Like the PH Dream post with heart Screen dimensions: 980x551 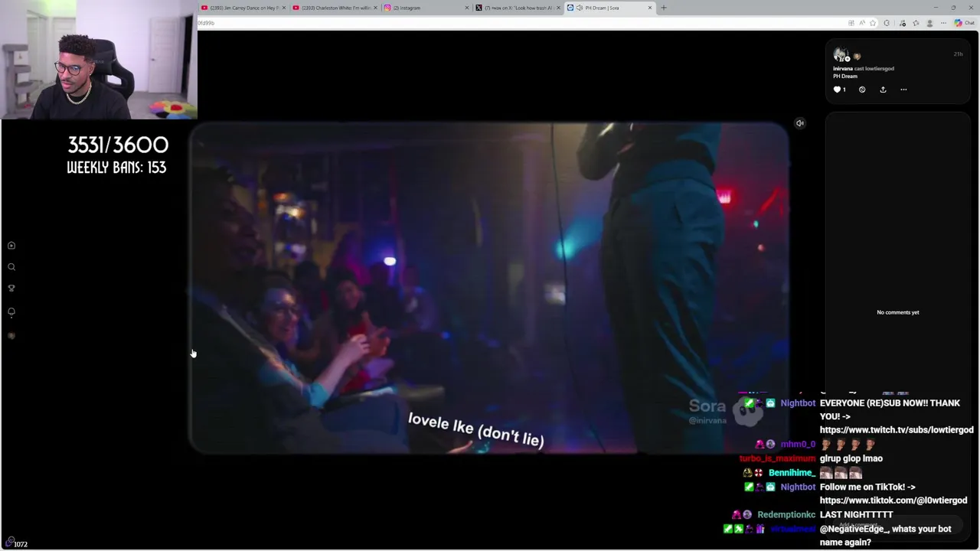coord(838,90)
